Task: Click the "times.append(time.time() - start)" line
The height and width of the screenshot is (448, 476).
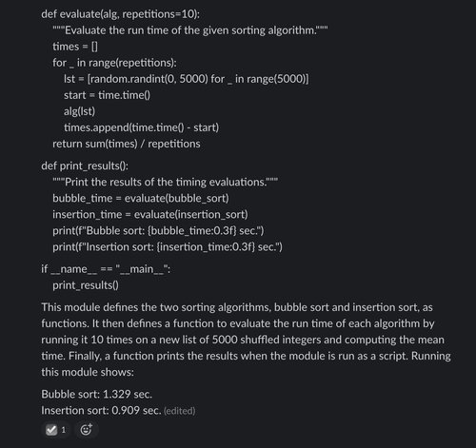Action: [141, 127]
